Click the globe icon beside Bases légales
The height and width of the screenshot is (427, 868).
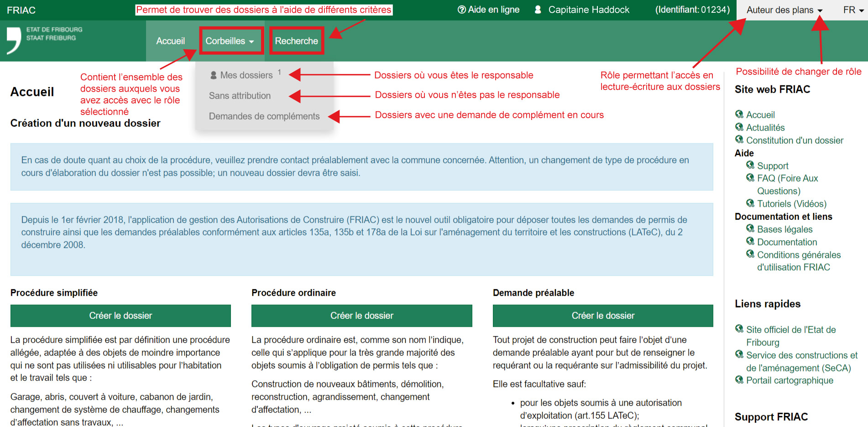(x=750, y=229)
